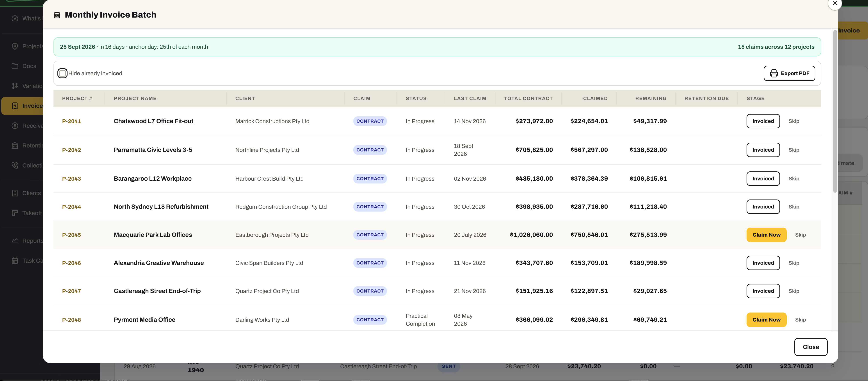Open the What's new compass icon in sidebar
868x381 pixels.
click(x=15, y=18)
